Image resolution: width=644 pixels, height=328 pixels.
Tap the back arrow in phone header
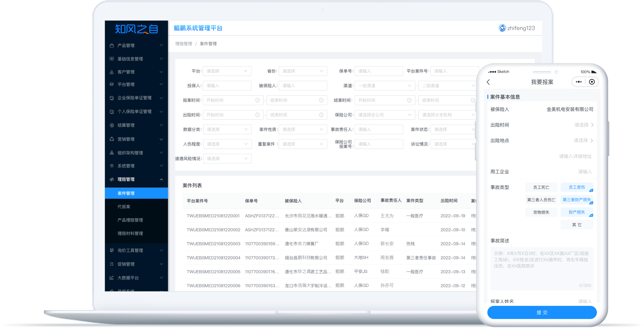tap(489, 82)
